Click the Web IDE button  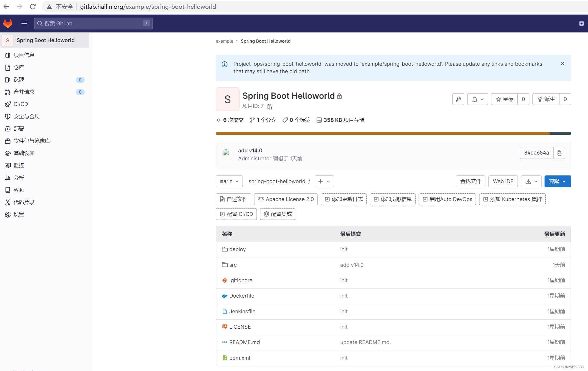[x=503, y=182]
